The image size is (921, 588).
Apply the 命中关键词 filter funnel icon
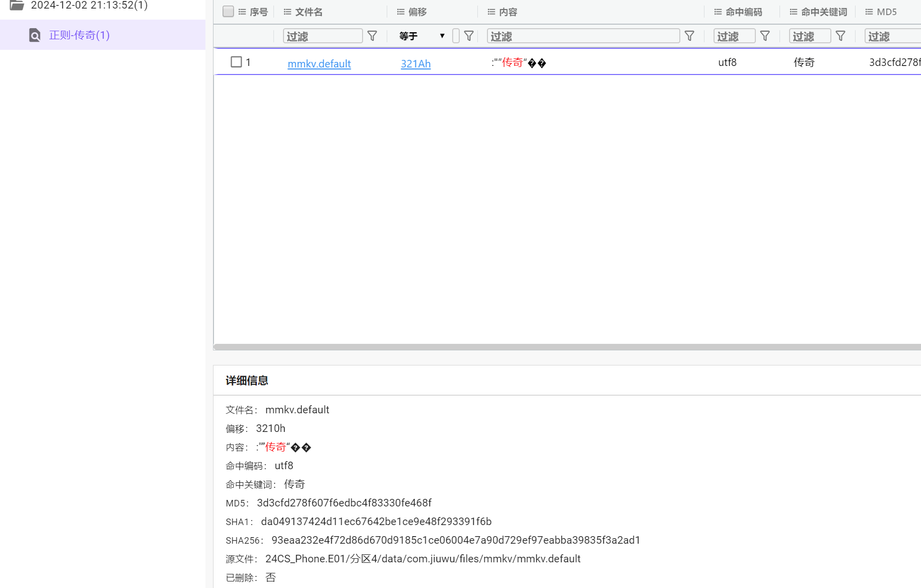click(840, 36)
